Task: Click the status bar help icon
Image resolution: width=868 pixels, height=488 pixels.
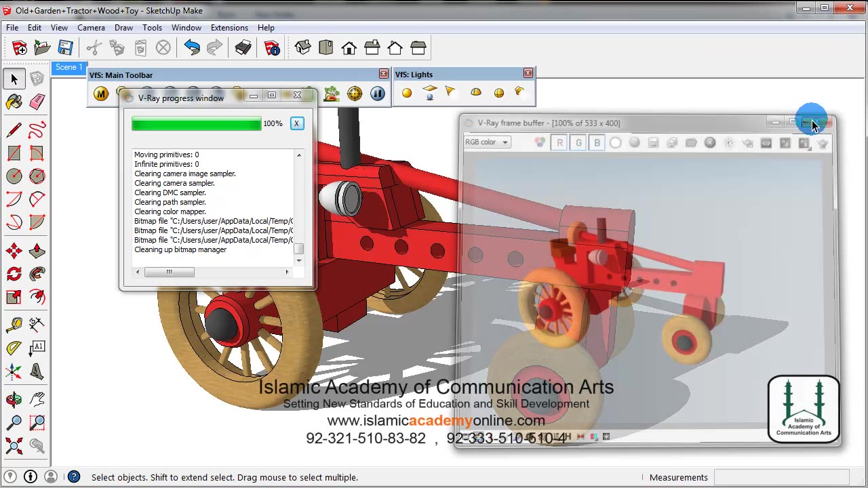Action: click(74, 477)
